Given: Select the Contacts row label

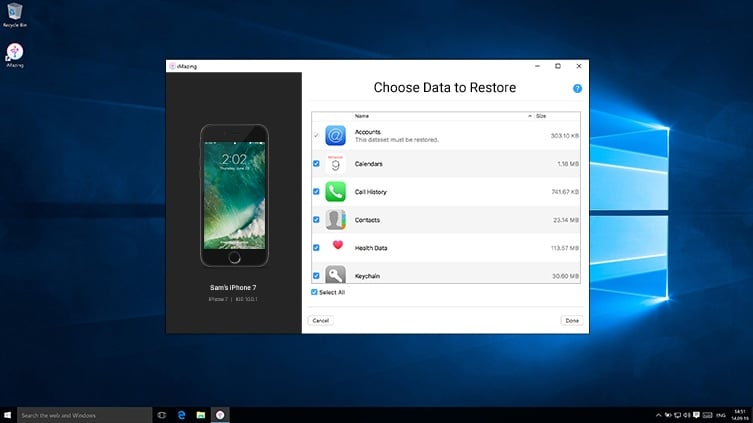Looking at the screenshot, I should [x=367, y=220].
